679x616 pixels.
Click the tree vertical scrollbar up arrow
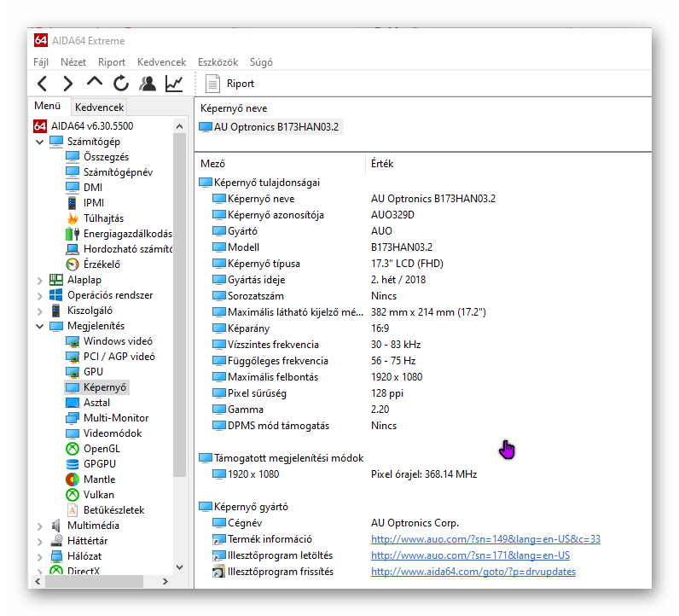click(x=179, y=126)
